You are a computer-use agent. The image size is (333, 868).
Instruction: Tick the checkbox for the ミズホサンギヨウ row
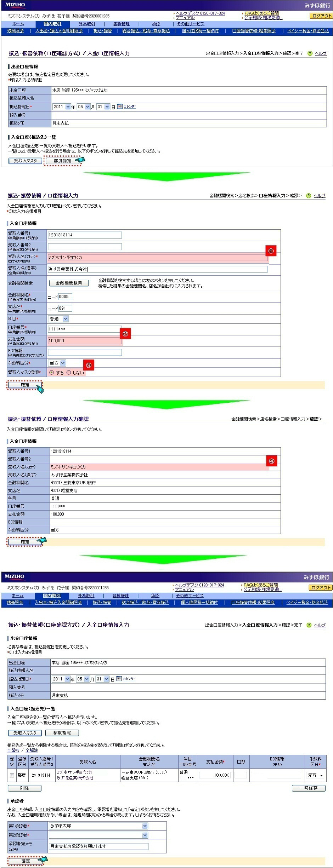(12, 775)
